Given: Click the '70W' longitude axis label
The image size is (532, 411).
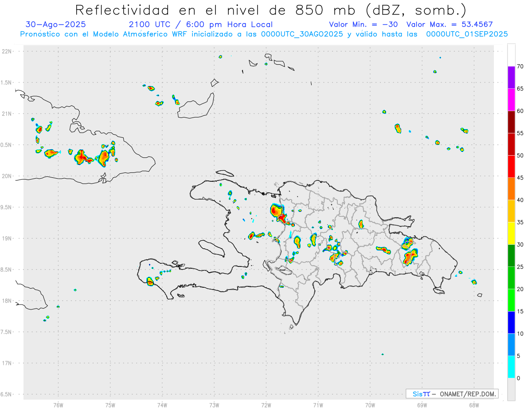Looking at the screenshot, I should (x=370, y=405).
